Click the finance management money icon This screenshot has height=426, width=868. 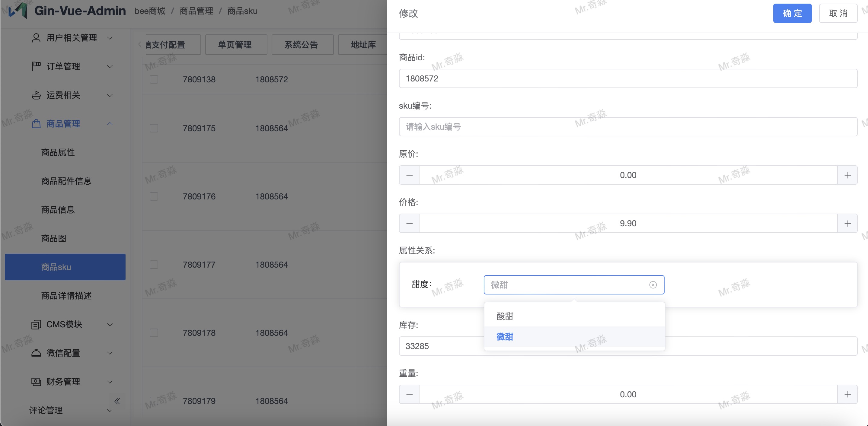pyautogui.click(x=36, y=382)
